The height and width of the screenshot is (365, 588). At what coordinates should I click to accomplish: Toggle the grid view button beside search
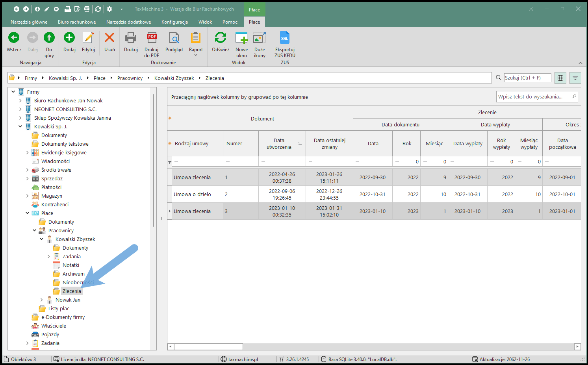(560, 78)
